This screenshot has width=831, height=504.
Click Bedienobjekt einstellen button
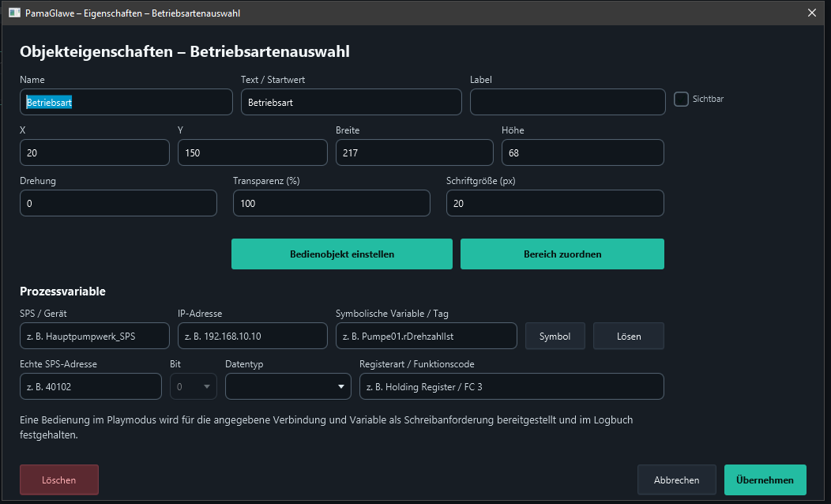[x=342, y=254]
